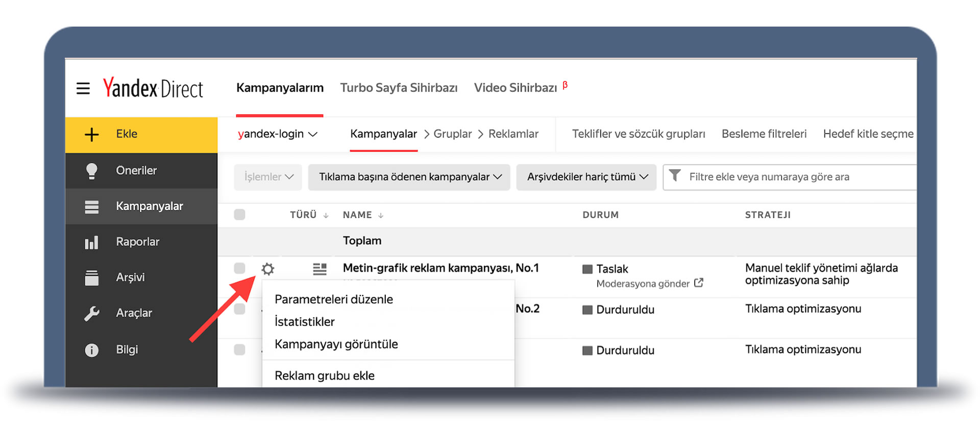Open Metin-grafik reklam kampanyası, No.1 link

point(440,268)
